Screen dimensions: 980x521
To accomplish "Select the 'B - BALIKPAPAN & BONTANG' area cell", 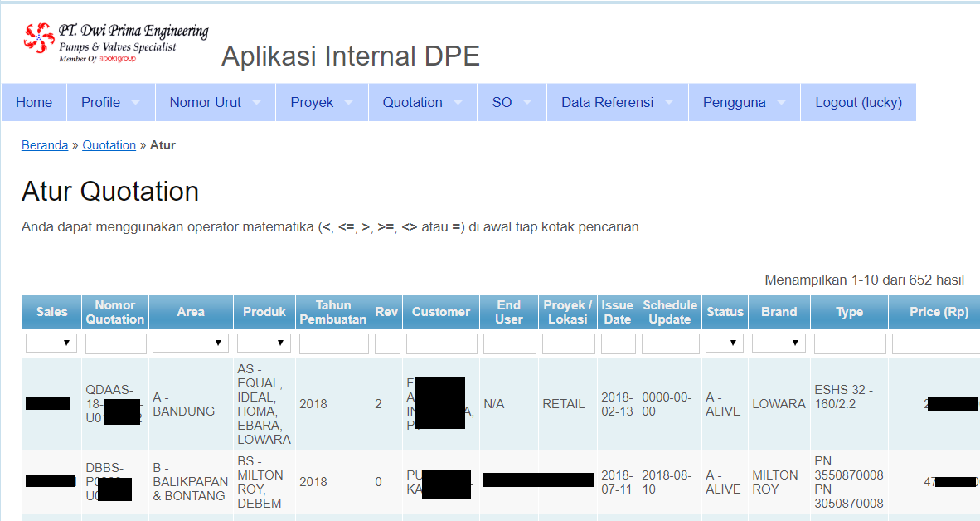I will point(191,482).
